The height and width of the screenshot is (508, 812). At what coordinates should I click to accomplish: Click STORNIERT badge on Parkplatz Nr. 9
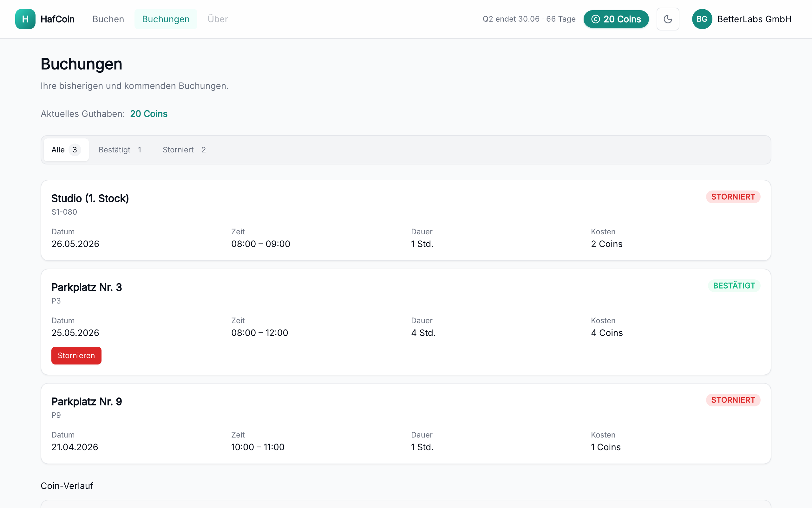point(733,400)
